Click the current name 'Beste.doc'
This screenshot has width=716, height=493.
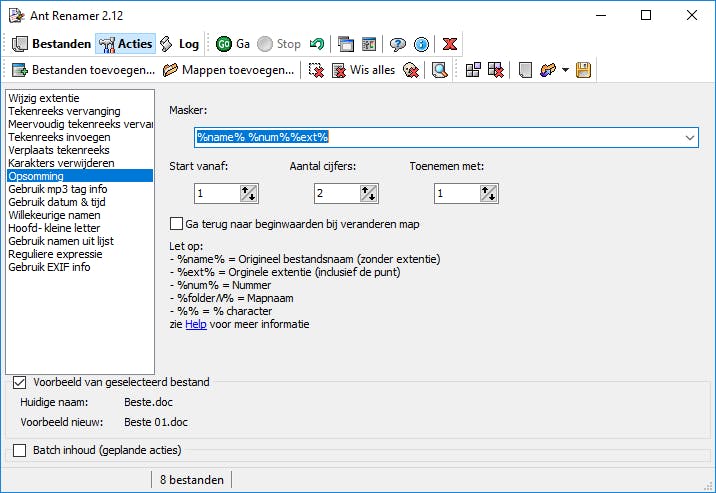[x=148, y=402]
